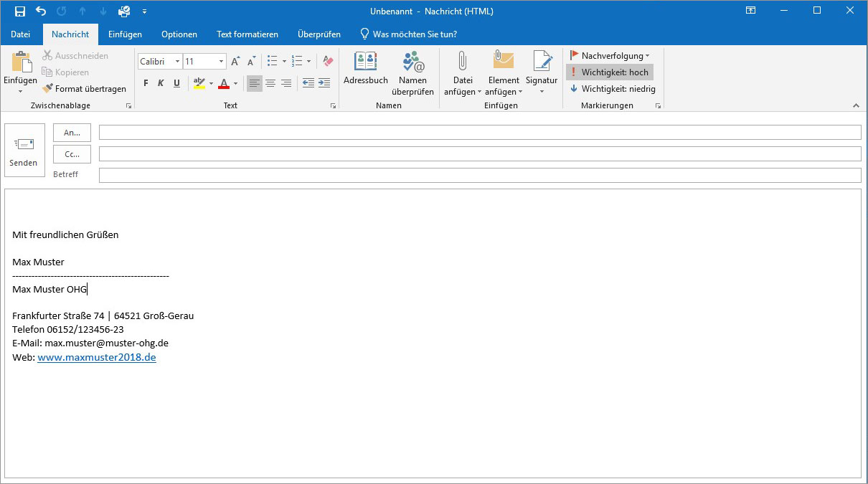Image resolution: width=868 pixels, height=484 pixels.
Task: Open Text group dialog launcher
Action: pyautogui.click(x=333, y=106)
